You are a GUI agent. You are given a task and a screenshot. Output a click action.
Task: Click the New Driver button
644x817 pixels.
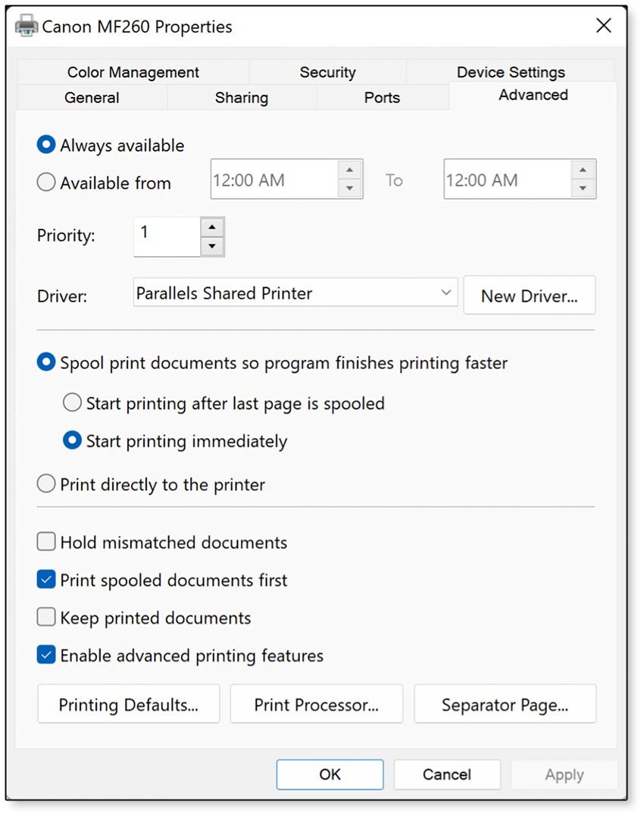[529, 295]
